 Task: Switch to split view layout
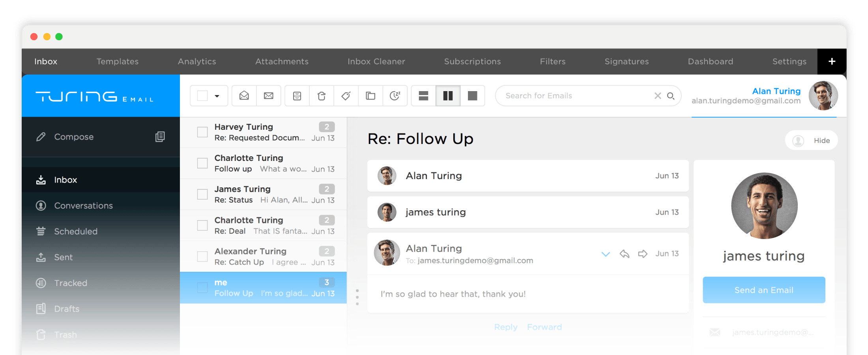pyautogui.click(x=448, y=95)
